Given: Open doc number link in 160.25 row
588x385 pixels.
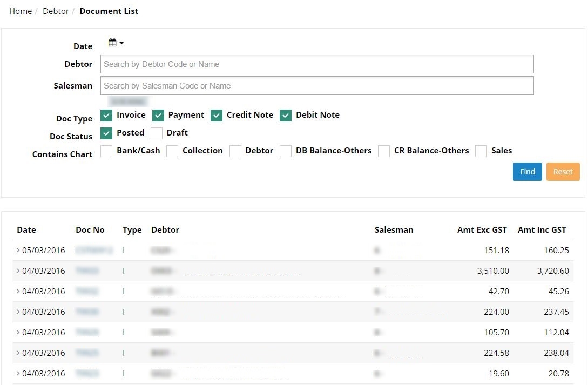Looking at the screenshot, I should point(94,250).
